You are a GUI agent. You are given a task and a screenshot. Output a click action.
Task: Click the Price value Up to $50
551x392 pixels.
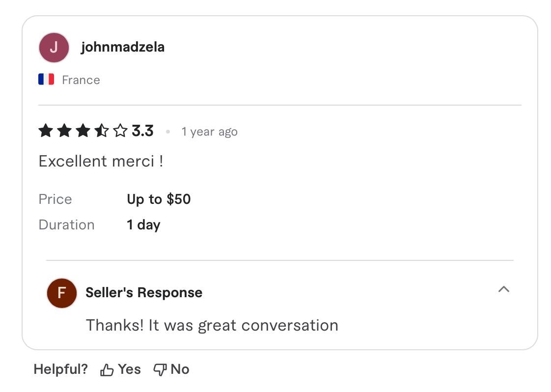click(x=158, y=199)
